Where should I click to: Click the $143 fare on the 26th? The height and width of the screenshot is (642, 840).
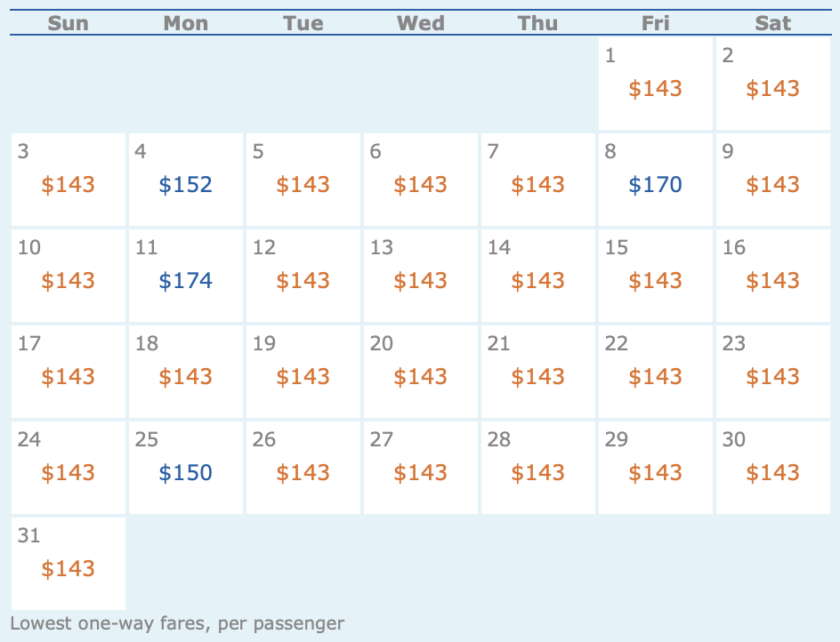pos(303,473)
